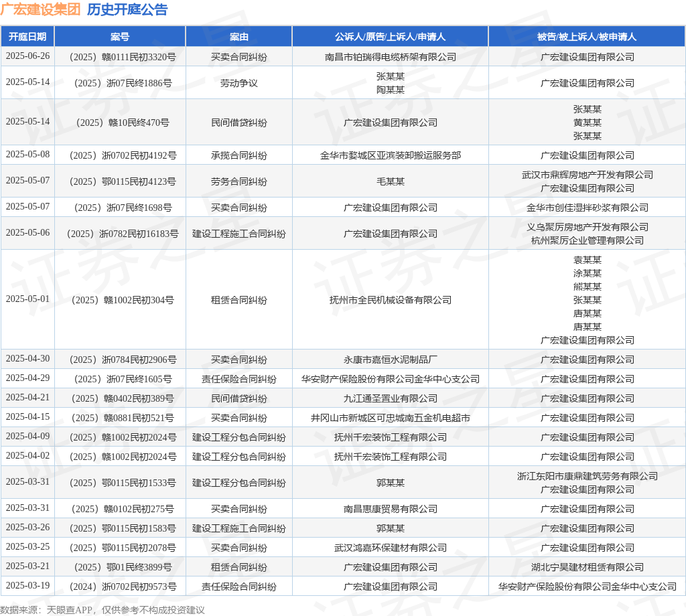Select case number （2025）赣0102民初275号
The width and height of the screenshot is (686, 616).
pos(120,509)
